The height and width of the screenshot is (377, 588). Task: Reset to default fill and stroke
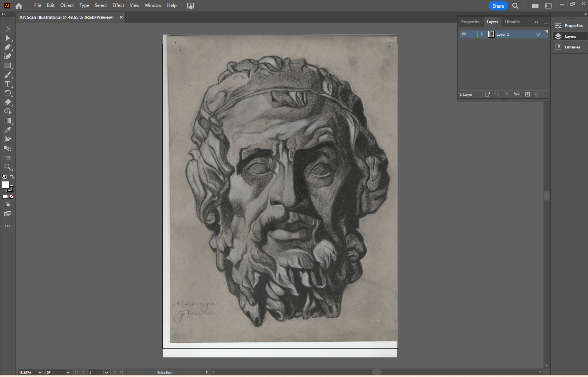pyautogui.click(x=4, y=177)
